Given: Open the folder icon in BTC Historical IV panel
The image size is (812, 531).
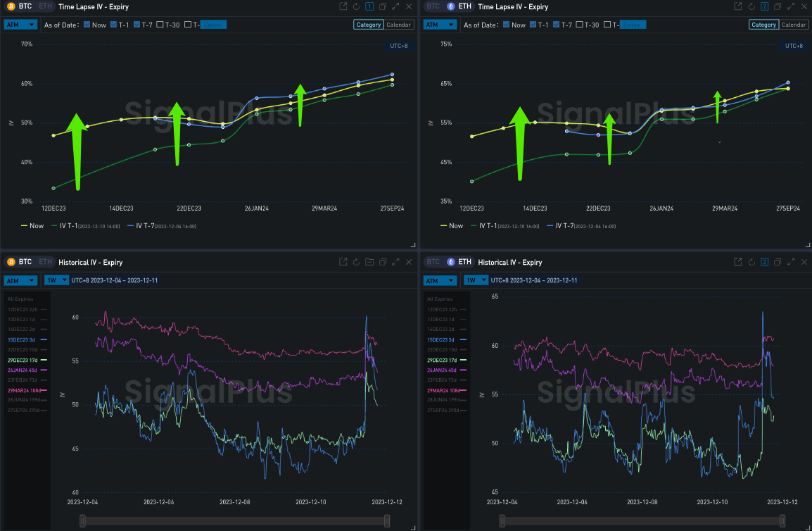Looking at the screenshot, I should [x=369, y=262].
